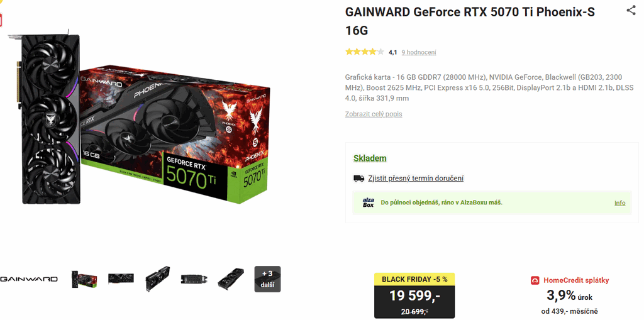Viewport: 644px width, 320px height.
Task: Select thumbnail showing card front view
Action: (x=121, y=279)
